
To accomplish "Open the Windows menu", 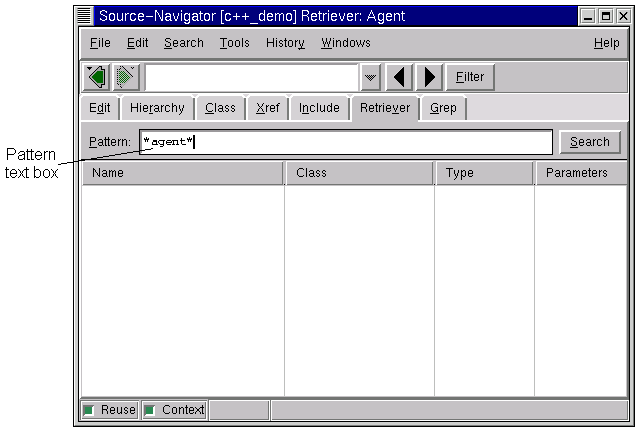I will [346, 43].
